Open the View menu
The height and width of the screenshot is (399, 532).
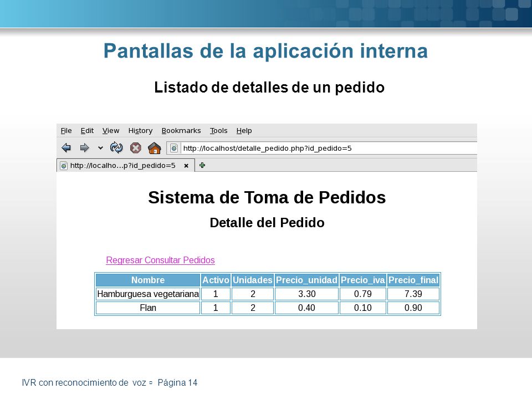(111, 131)
